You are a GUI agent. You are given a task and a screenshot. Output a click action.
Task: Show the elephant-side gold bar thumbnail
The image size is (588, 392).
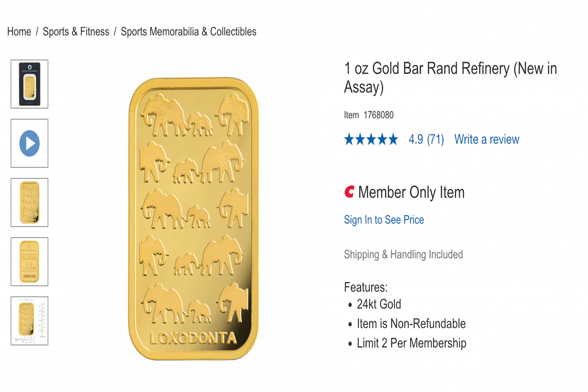(x=29, y=203)
